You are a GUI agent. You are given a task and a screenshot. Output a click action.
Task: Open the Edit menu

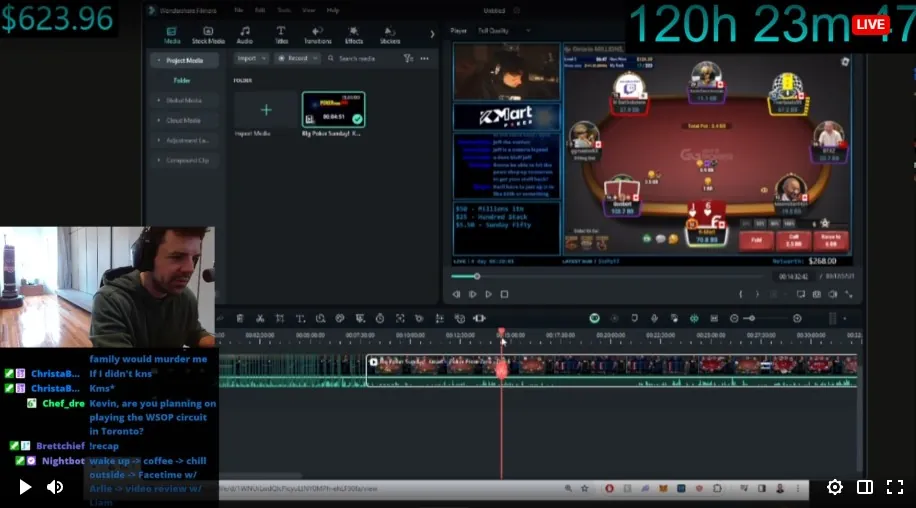260,10
